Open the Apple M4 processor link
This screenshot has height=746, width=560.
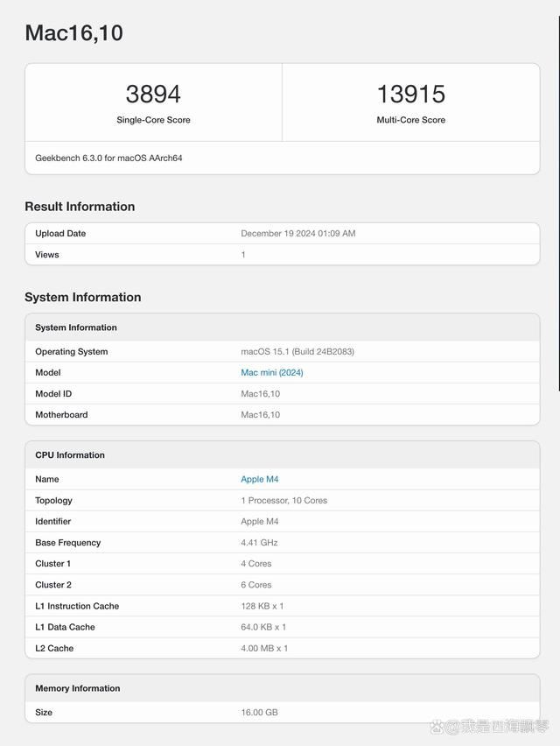(x=259, y=479)
